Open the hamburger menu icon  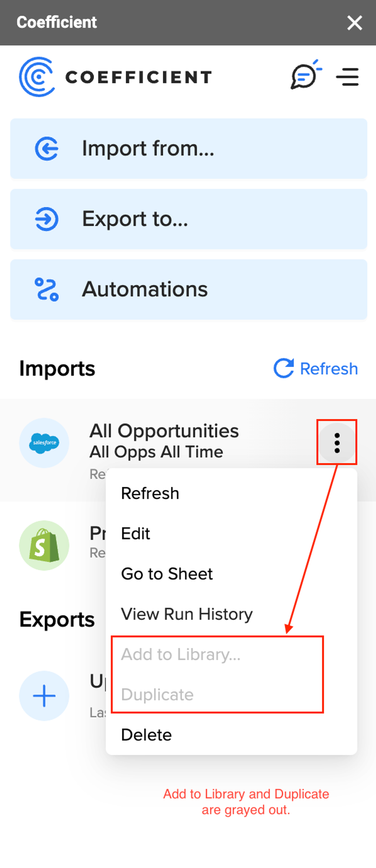click(347, 77)
